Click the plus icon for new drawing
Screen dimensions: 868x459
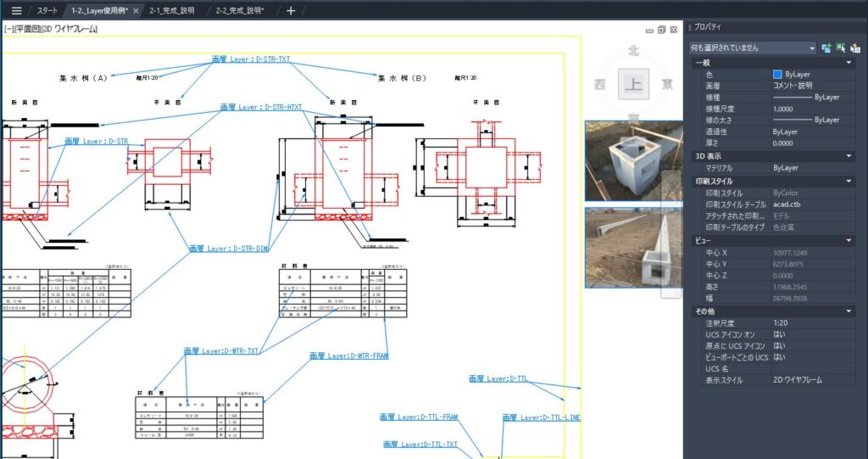(291, 10)
